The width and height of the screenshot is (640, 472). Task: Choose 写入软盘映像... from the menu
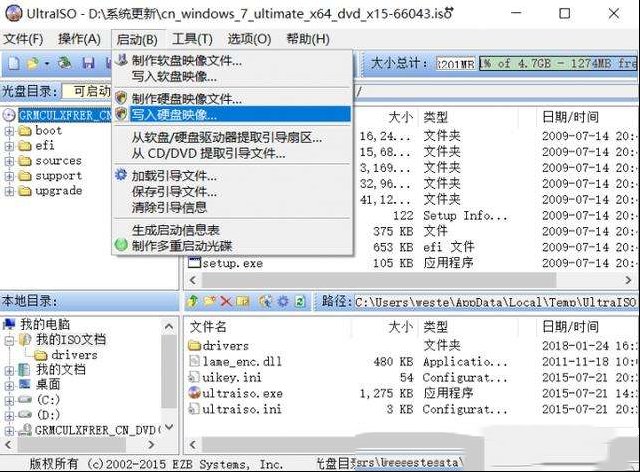(x=232, y=76)
